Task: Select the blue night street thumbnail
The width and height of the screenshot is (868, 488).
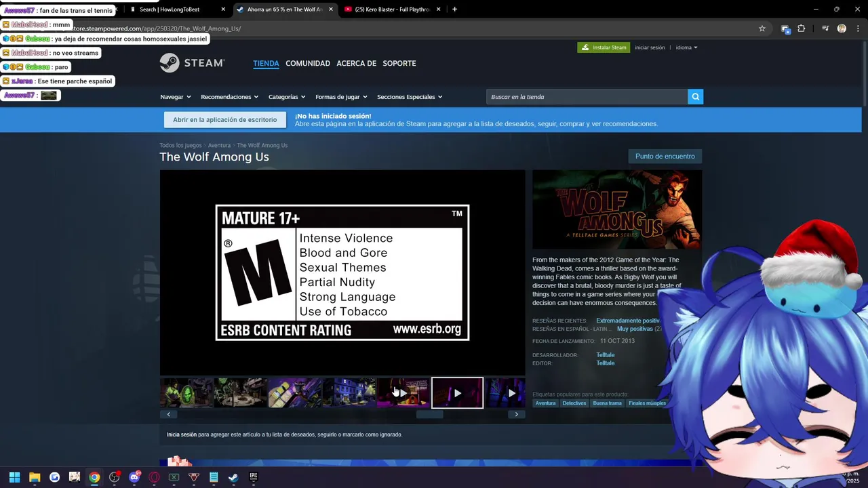Action: [x=349, y=393]
